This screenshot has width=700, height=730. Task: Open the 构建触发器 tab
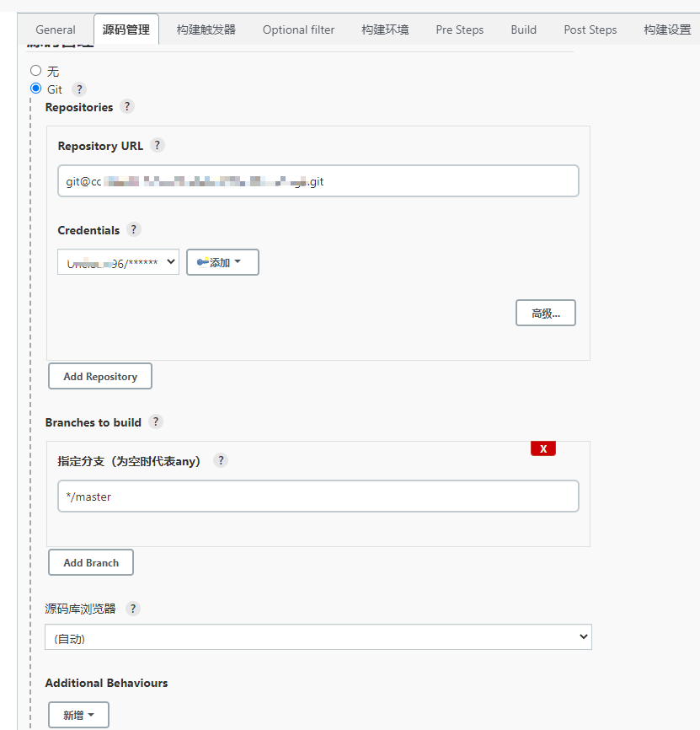click(206, 30)
